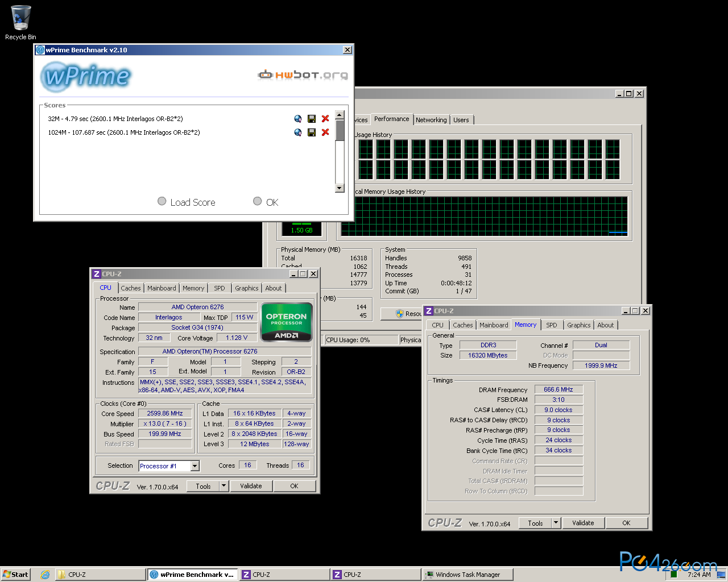Click CPU-Z window title icon of CPU tab window

coord(97,274)
